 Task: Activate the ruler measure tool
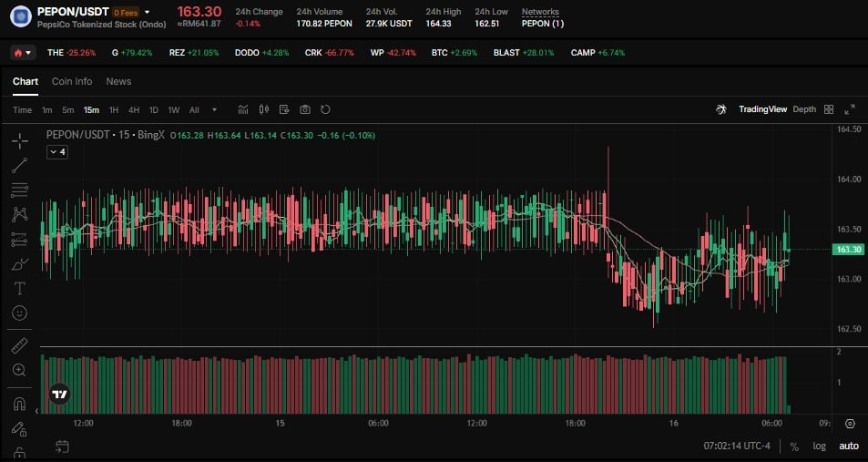click(x=19, y=346)
